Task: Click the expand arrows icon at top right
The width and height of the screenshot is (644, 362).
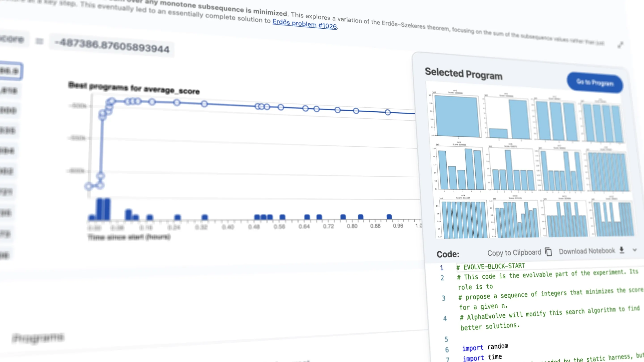Action: (620, 45)
